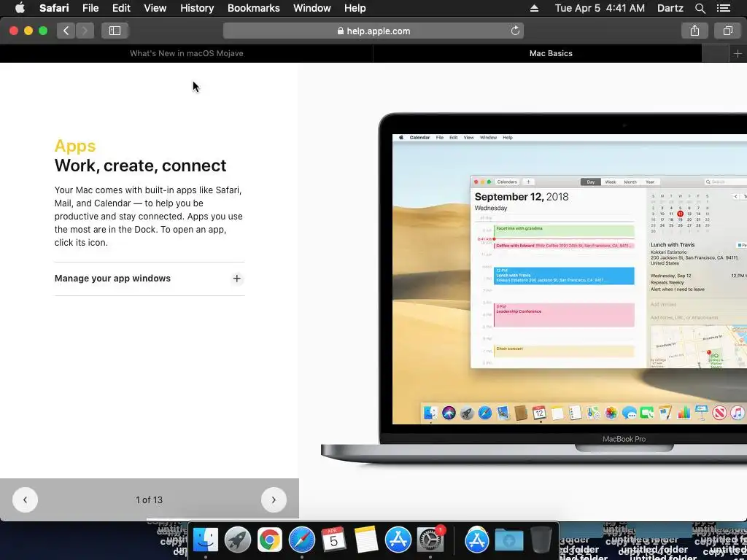This screenshot has height=560, width=747.
Task: Open Spotlight search in menu bar
Action: 700,8
